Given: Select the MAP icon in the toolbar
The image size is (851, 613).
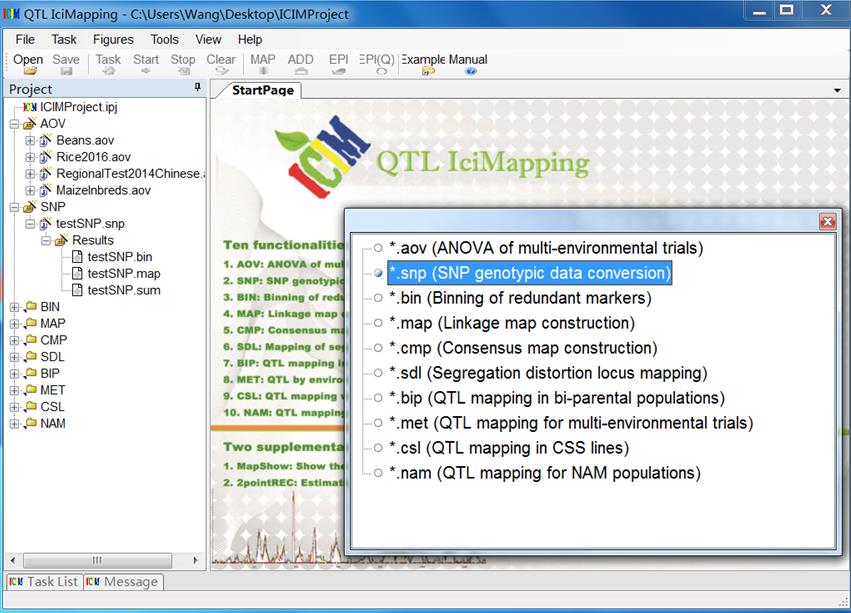Looking at the screenshot, I should pos(262,62).
